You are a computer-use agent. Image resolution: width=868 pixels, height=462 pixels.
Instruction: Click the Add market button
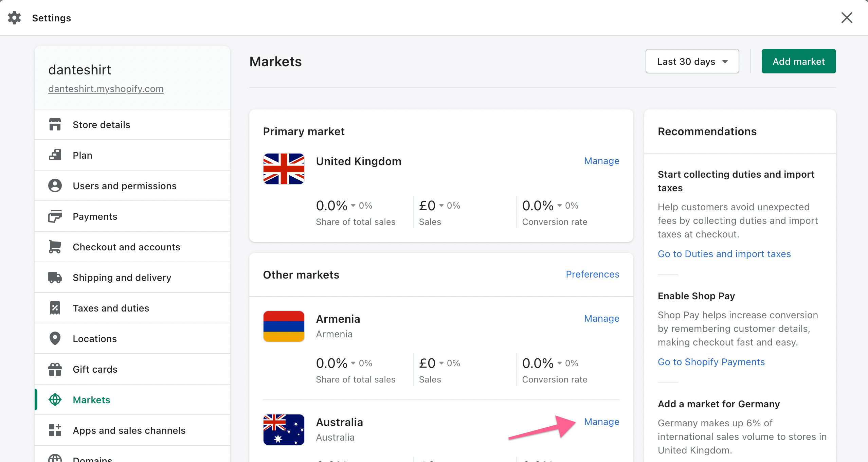tap(799, 61)
